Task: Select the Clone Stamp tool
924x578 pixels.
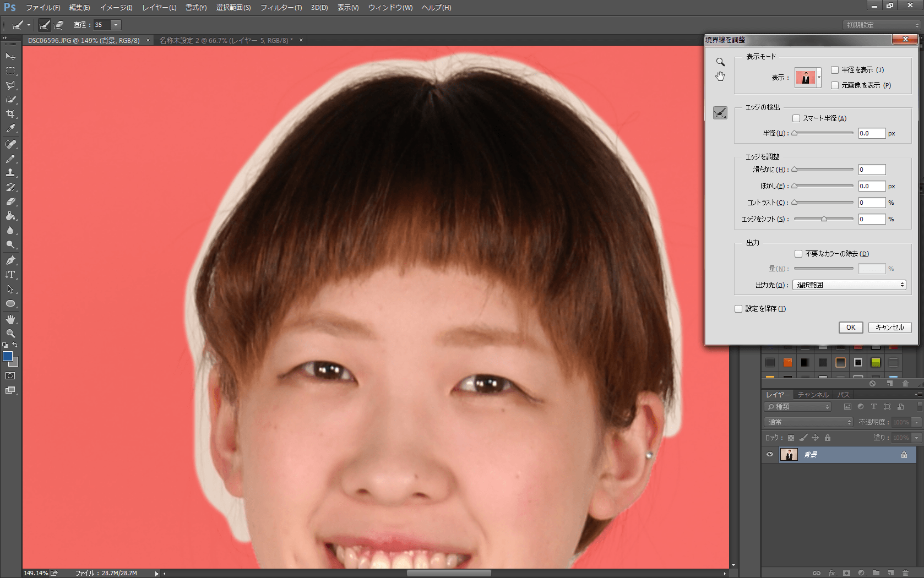Action: 10,173
